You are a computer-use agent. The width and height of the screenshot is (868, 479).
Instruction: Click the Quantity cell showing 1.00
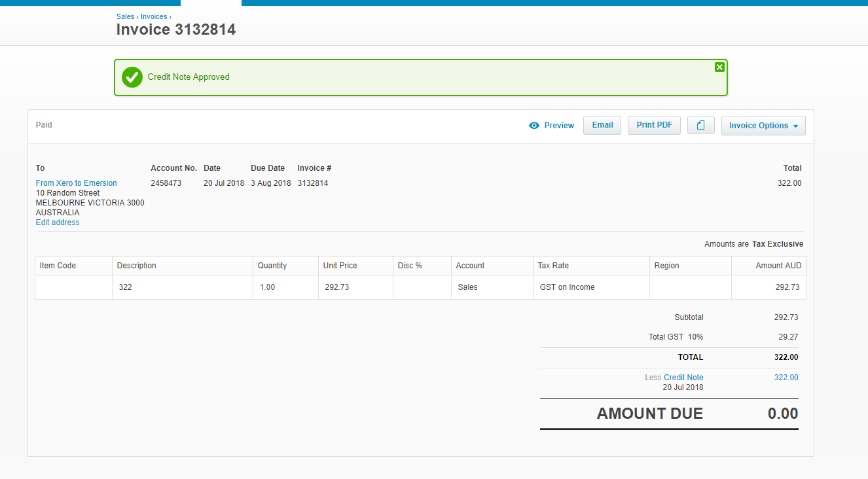pos(285,287)
